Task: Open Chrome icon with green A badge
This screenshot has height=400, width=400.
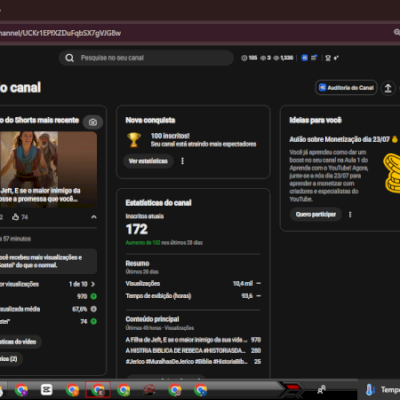Action: pos(124,389)
